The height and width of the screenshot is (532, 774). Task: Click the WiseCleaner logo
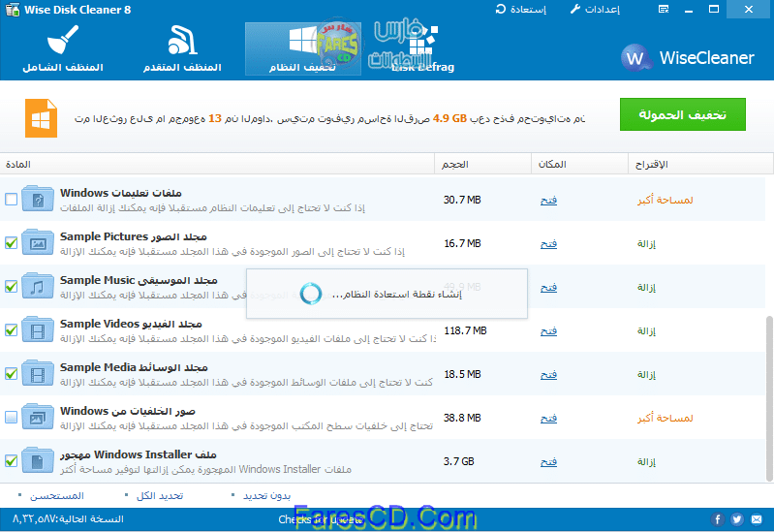[x=688, y=58]
